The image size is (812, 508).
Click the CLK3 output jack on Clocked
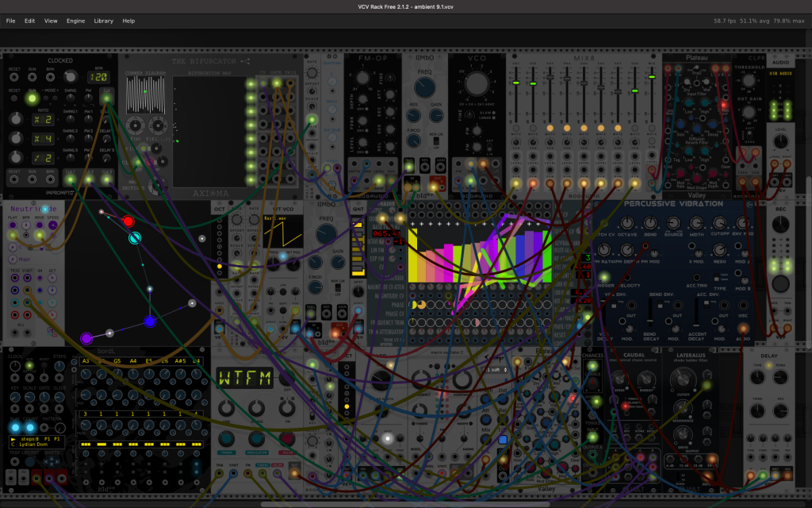click(107, 180)
